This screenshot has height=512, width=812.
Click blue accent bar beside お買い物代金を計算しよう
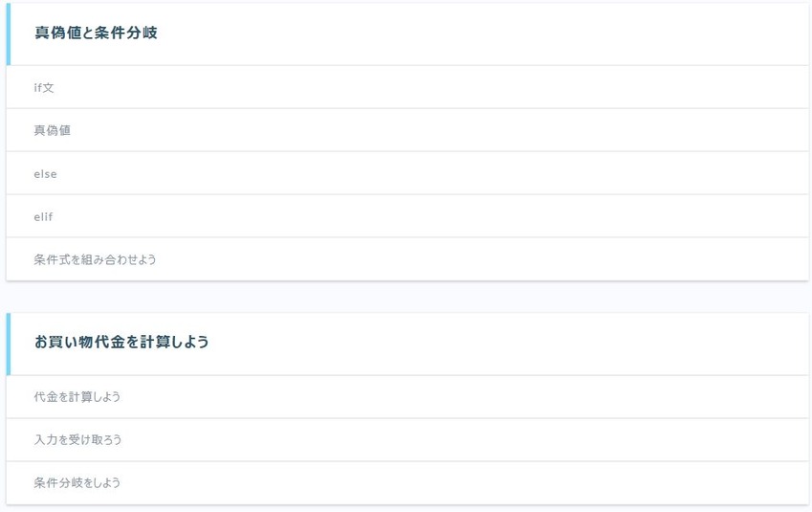point(9,345)
